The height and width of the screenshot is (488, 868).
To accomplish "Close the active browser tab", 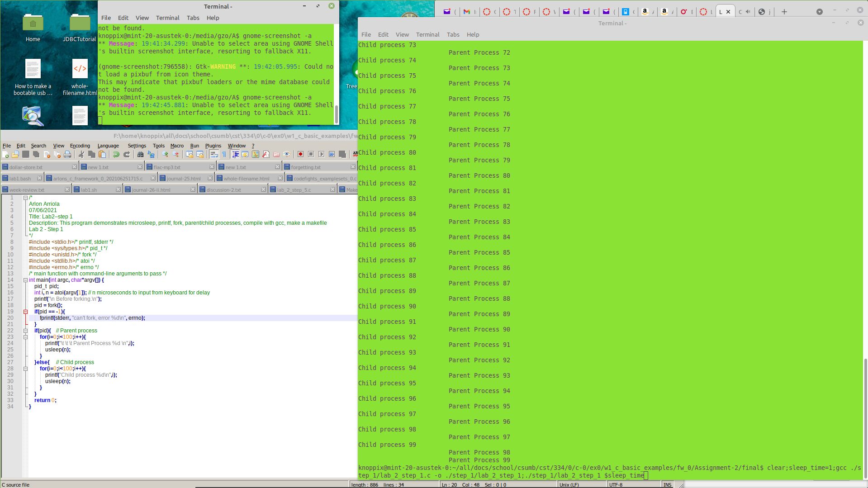I will pos(728,12).
